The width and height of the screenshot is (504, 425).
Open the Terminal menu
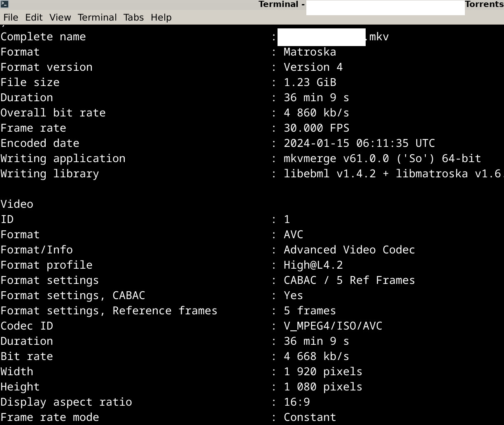[x=97, y=17]
